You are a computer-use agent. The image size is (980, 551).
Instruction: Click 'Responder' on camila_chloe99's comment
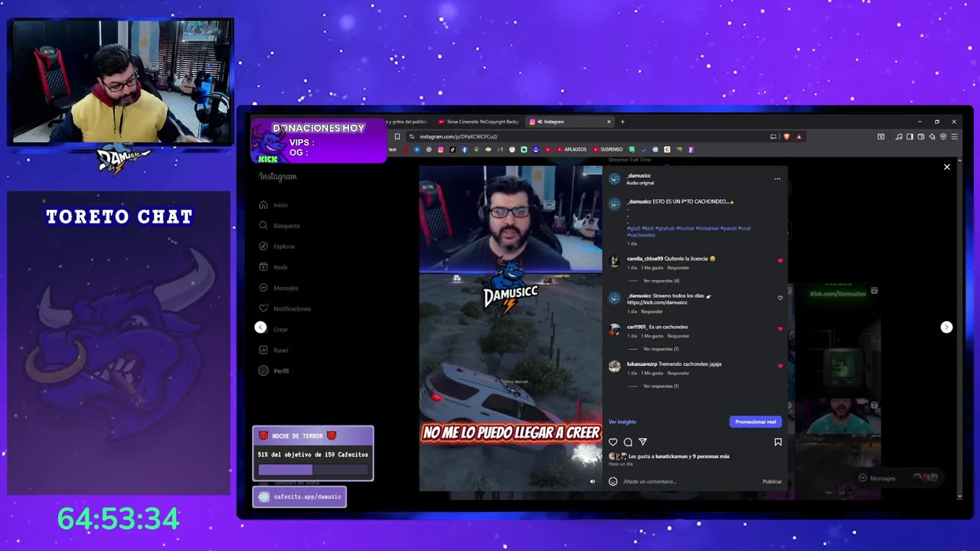(678, 268)
